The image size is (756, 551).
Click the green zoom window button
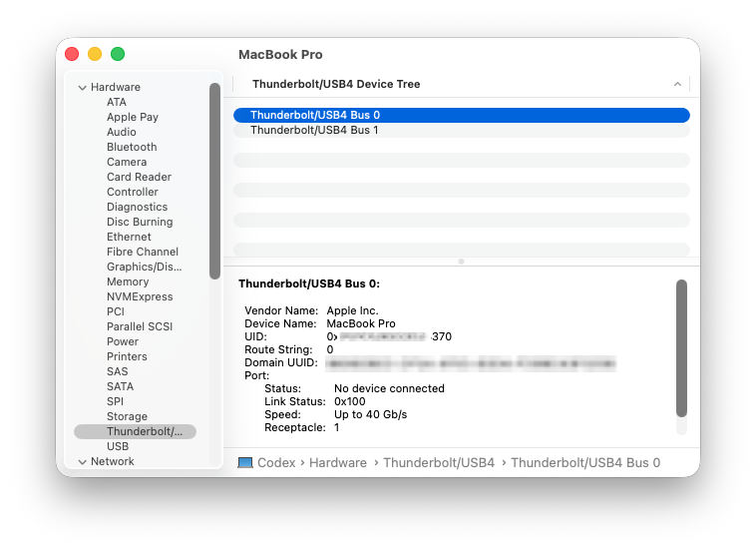118,54
